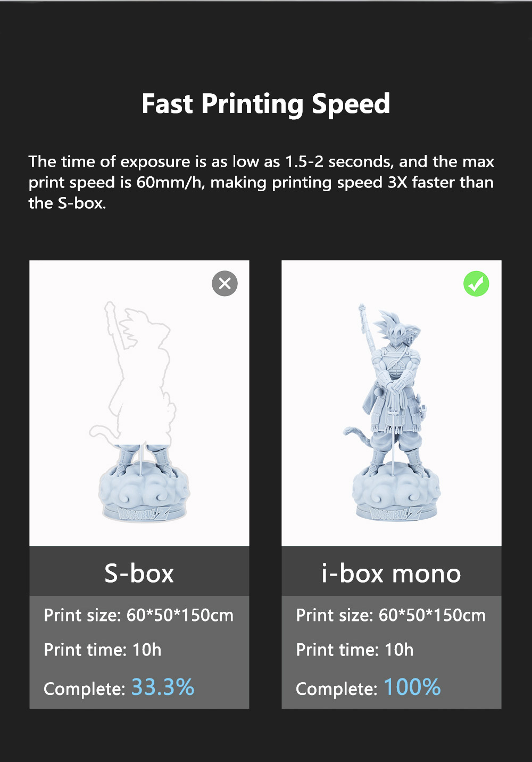Click the "S-box" title label

point(139,573)
